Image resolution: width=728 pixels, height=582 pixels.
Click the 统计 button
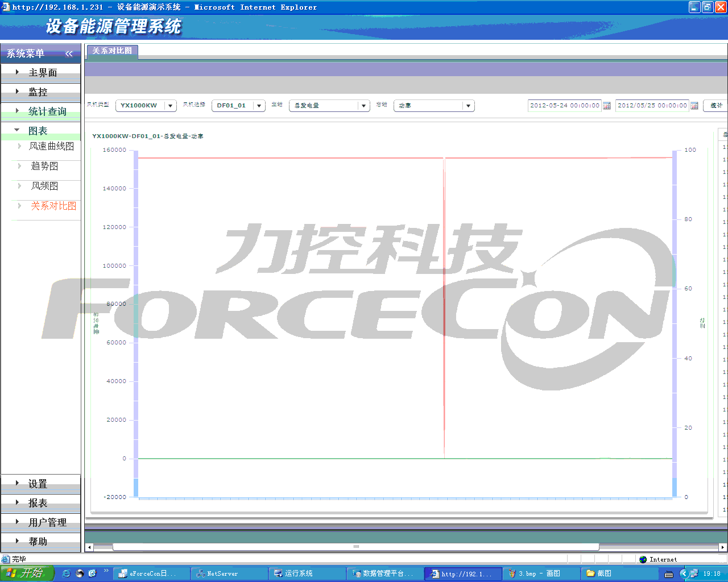tap(716, 106)
